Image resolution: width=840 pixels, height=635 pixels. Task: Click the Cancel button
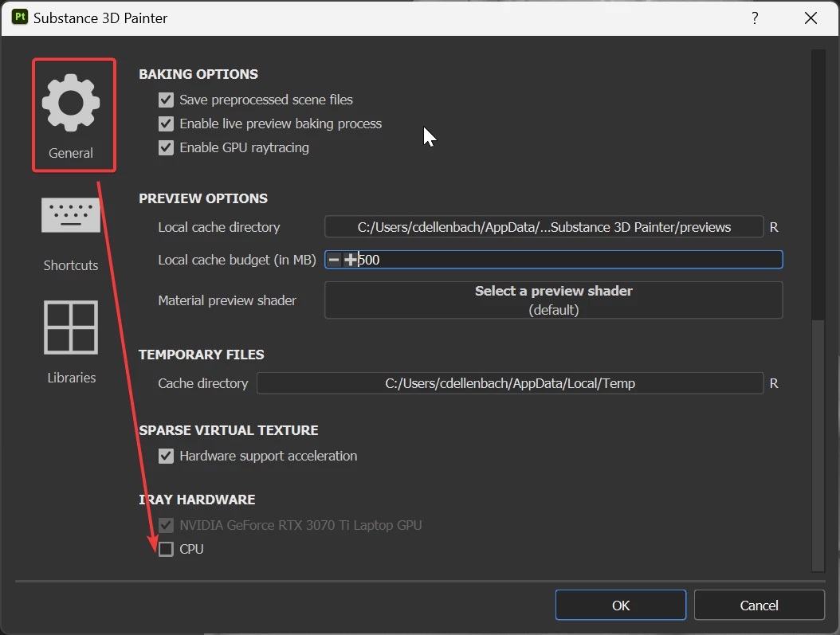759,605
